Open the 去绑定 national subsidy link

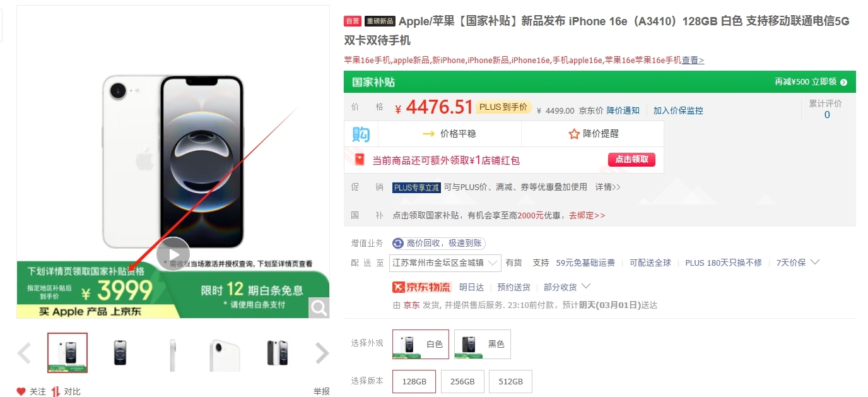587,215
